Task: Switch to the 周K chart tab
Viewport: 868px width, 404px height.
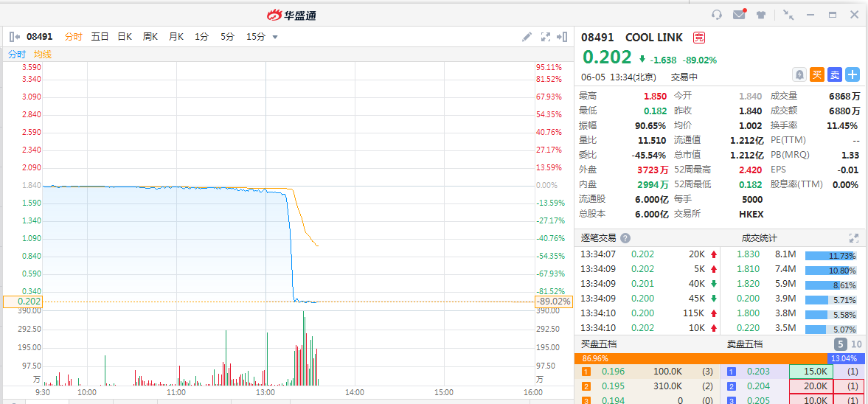Action: coord(150,37)
